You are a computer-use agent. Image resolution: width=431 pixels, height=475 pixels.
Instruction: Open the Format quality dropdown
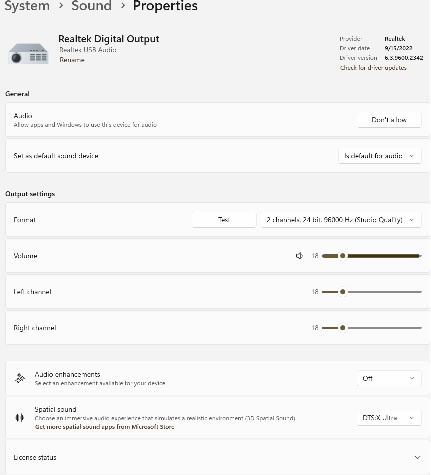click(341, 220)
